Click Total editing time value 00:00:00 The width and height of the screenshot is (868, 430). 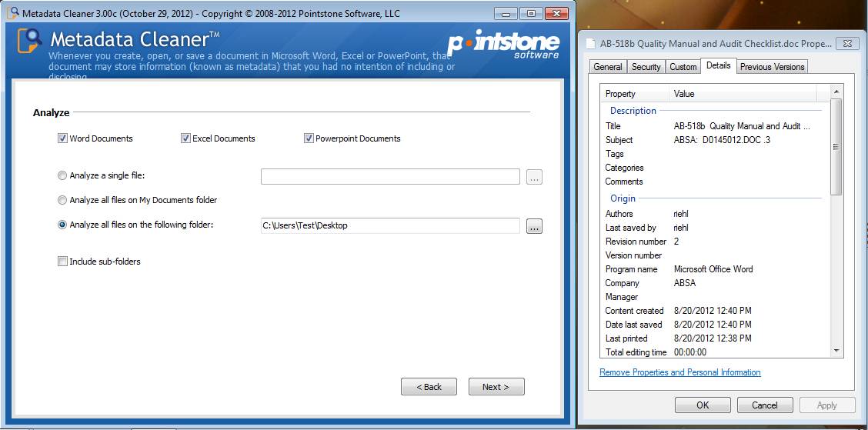(689, 352)
